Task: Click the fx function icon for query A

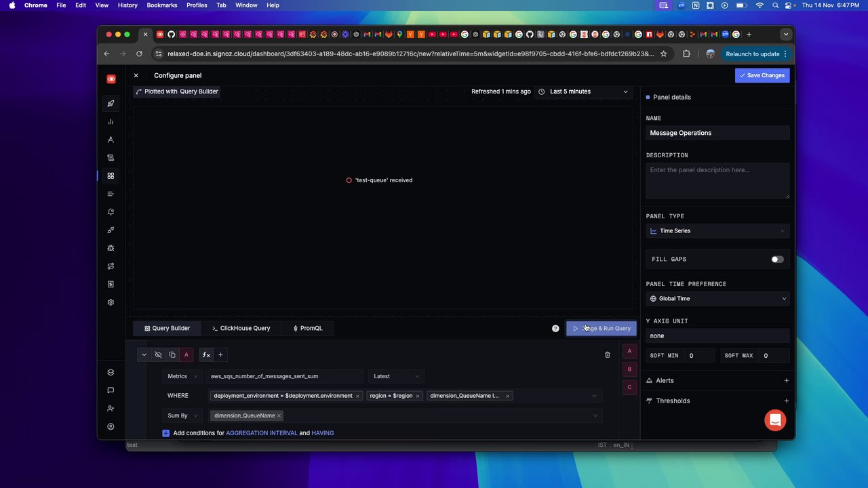Action: tap(206, 354)
